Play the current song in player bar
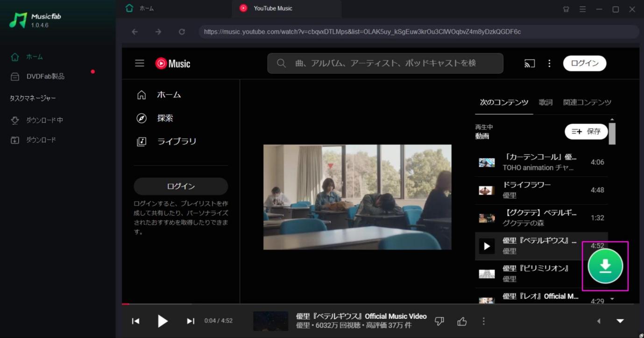The height and width of the screenshot is (338, 644). 163,321
